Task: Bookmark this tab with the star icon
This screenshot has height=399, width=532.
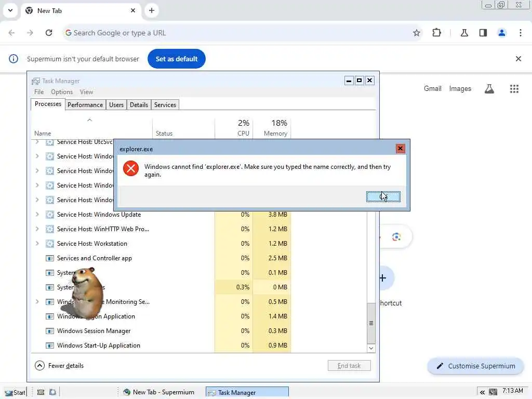Action: click(417, 33)
